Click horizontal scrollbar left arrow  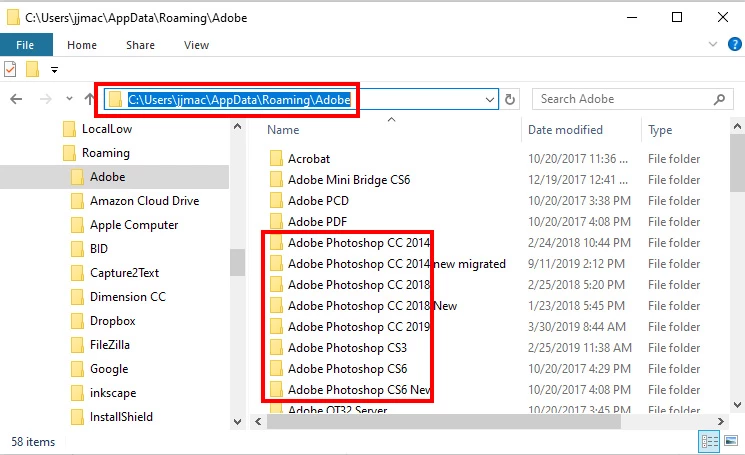click(x=258, y=421)
